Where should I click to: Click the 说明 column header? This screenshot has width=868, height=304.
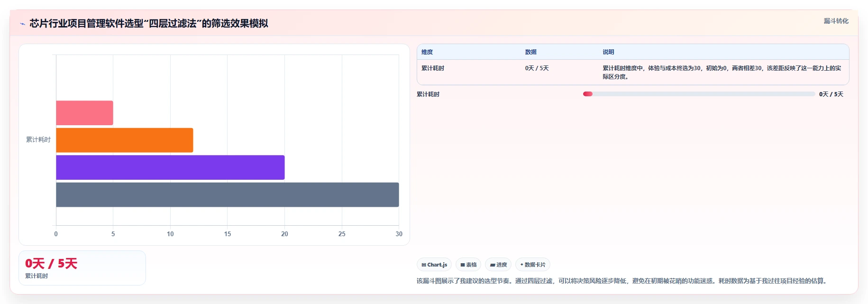608,52
